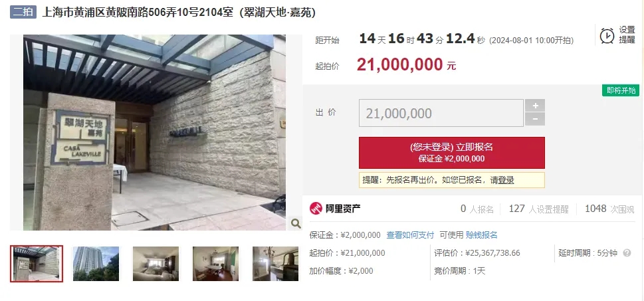The width and height of the screenshot is (644, 301).
Task: Decrease bid with the minus button
Action: (x=535, y=119)
